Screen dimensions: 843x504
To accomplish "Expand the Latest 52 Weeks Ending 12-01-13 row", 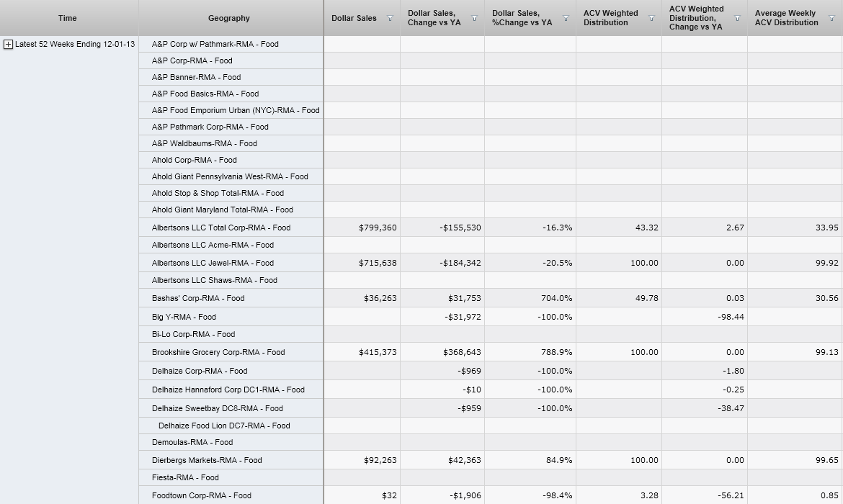I will pyautogui.click(x=8, y=45).
